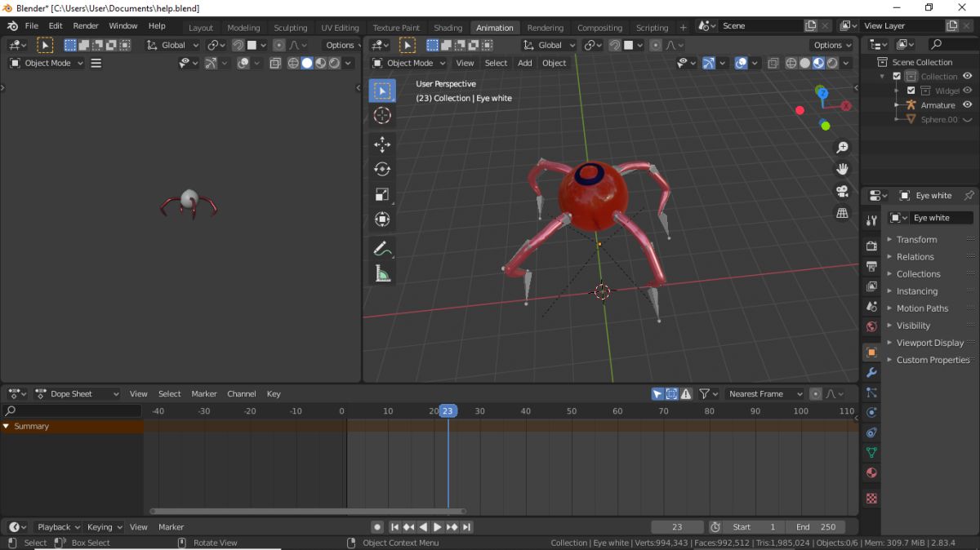Screen dimensions: 980x550
Task: Click the dope sheet horizontal scrollbar
Action: click(x=307, y=512)
